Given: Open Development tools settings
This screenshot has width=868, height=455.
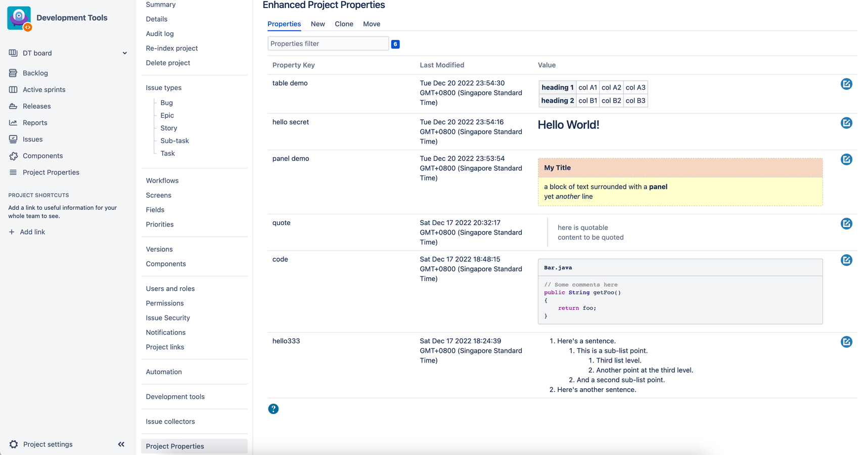Looking at the screenshot, I should [x=175, y=397].
